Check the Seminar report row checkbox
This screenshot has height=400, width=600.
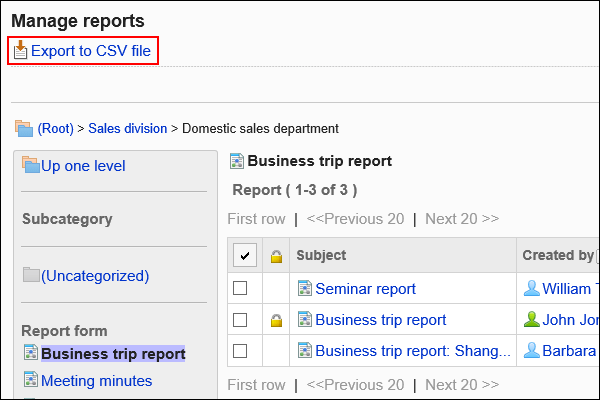tap(240, 288)
